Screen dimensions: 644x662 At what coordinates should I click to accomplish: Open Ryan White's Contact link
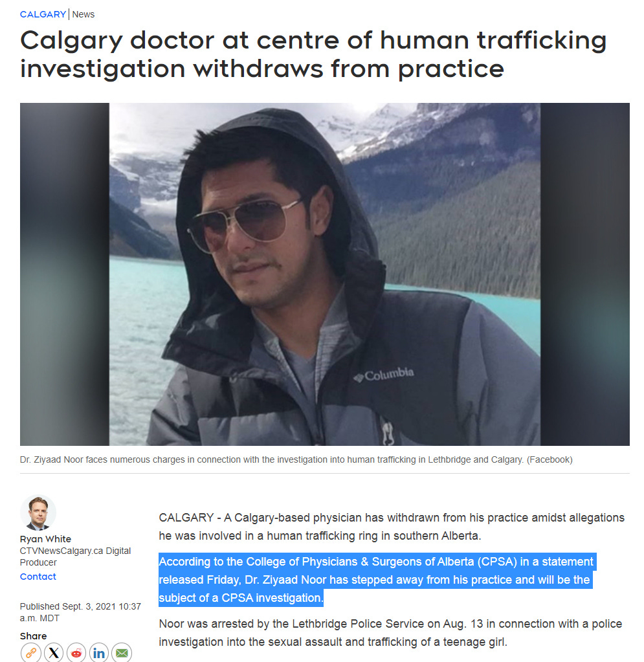click(x=38, y=577)
